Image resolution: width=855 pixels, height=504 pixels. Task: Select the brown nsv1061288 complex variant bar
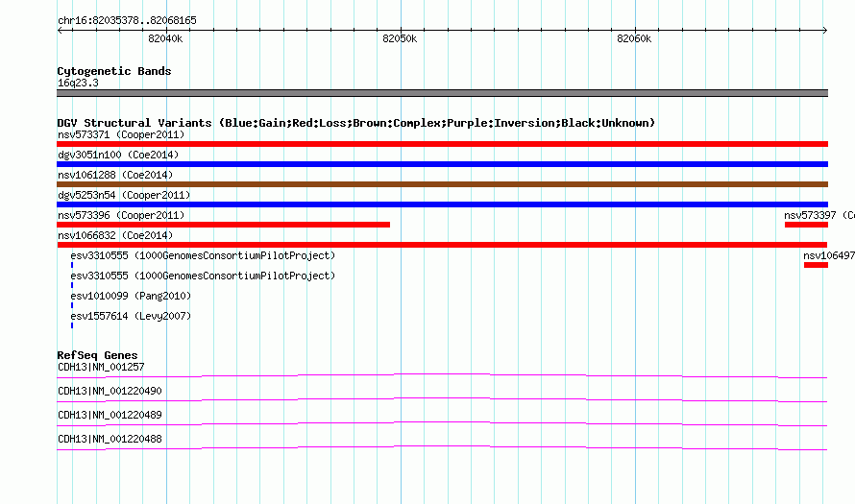442,184
